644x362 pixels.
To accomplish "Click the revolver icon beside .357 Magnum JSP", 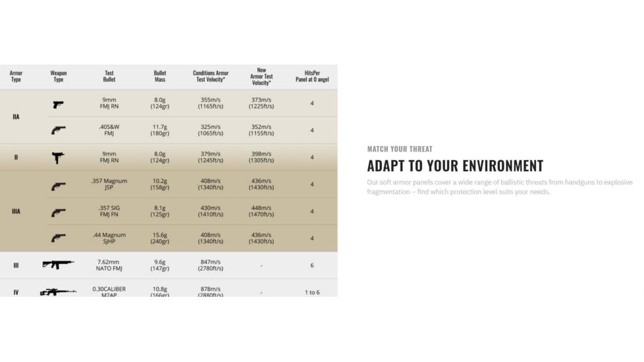I will pos(58,186).
